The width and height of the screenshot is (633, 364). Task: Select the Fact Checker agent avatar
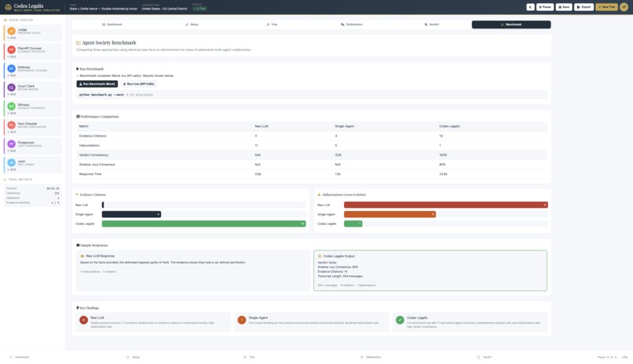tap(11, 125)
